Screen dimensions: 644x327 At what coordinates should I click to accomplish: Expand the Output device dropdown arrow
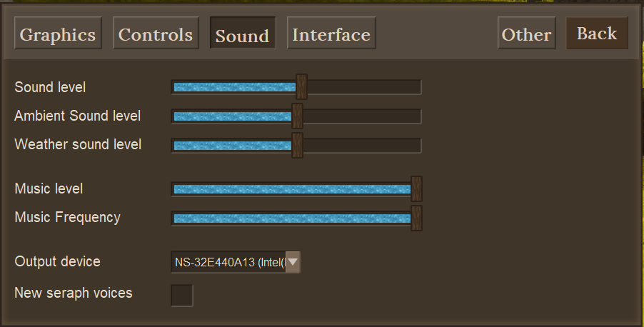point(293,262)
